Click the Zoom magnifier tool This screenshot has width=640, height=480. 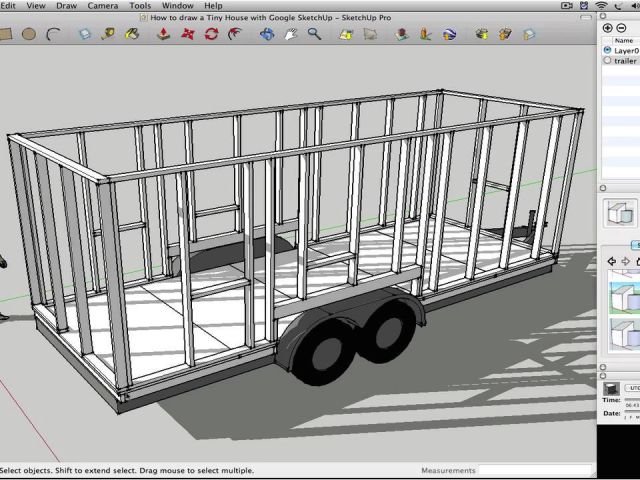[x=314, y=34]
